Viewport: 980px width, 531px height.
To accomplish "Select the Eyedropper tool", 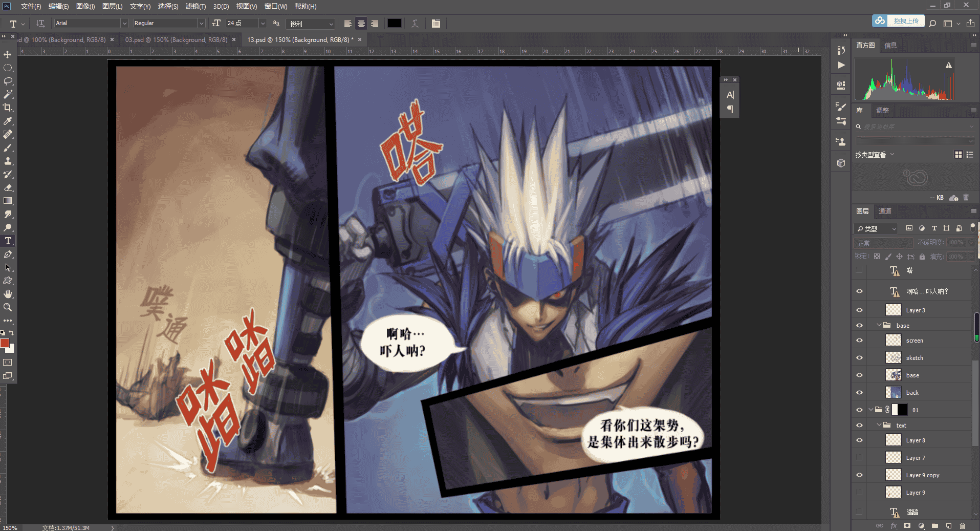I will pyautogui.click(x=8, y=121).
